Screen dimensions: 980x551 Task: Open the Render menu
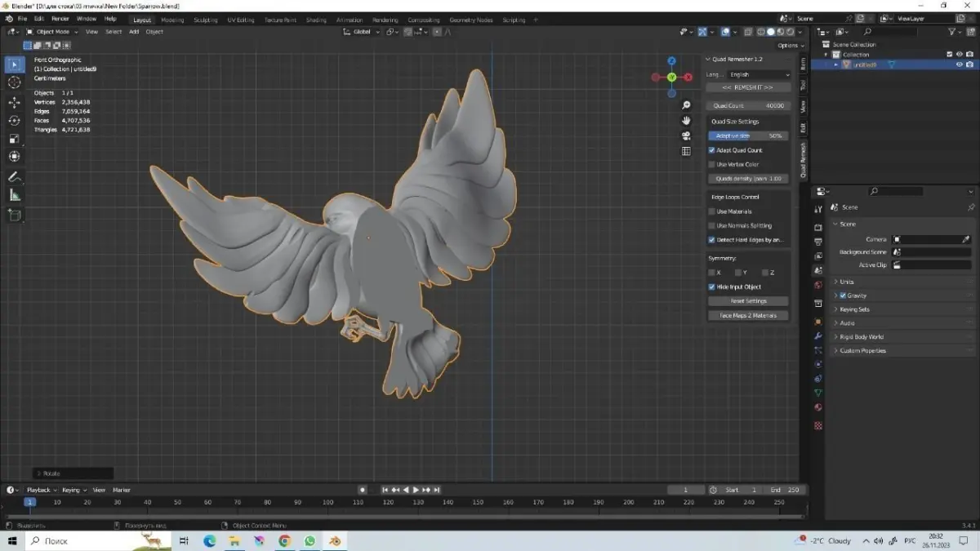(60, 19)
